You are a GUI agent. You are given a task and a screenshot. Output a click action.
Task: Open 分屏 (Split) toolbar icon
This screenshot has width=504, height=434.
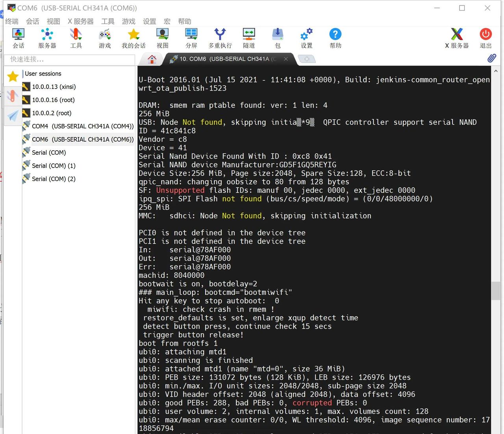click(191, 38)
